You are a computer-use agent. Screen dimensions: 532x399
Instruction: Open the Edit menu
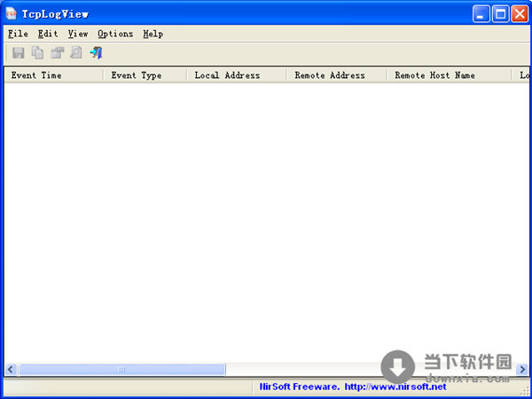click(x=48, y=34)
